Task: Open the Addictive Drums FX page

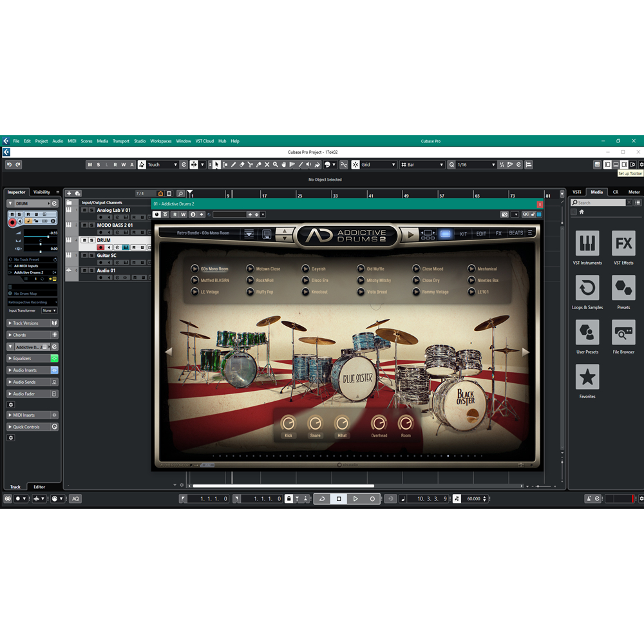Action: (x=498, y=233)
